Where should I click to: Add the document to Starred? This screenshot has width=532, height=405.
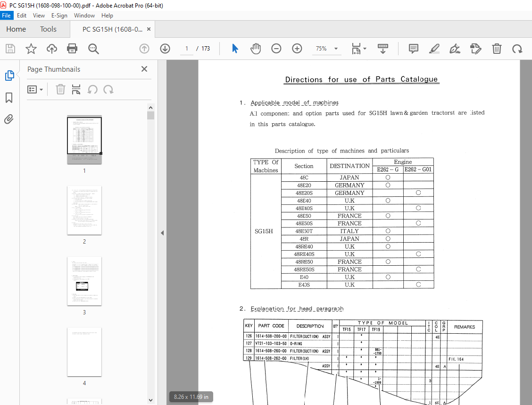click(31, 49)
